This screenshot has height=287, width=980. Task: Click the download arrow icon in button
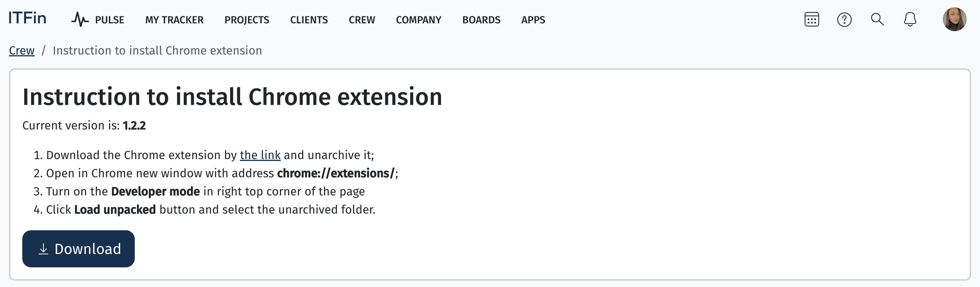[x=43, y=249]
